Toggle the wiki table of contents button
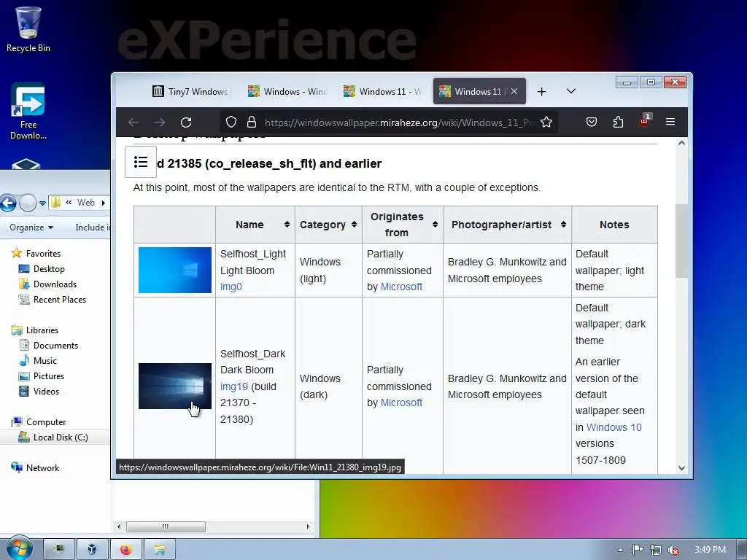The width and height of the screenshot is (747, 560). (141, 162)
